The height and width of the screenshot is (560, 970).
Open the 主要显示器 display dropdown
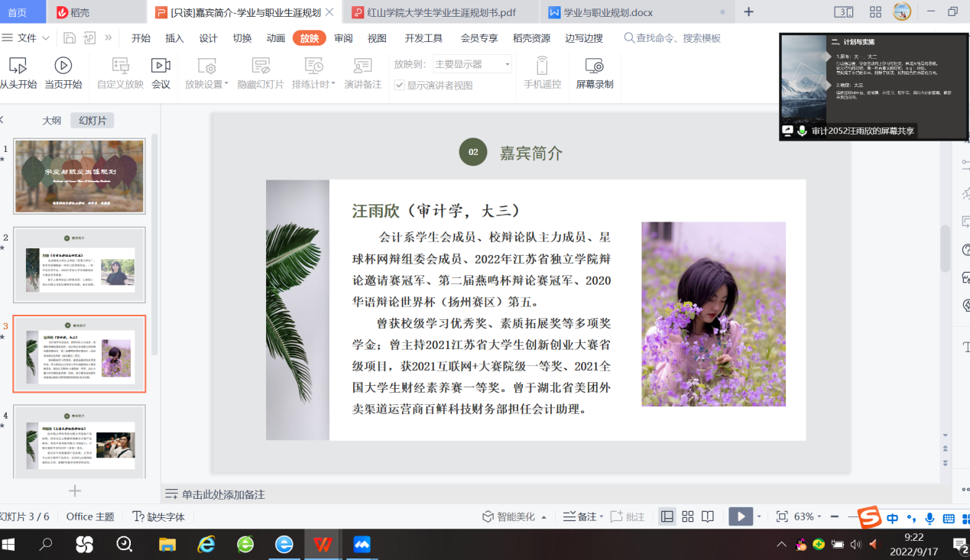click(472, 64)
